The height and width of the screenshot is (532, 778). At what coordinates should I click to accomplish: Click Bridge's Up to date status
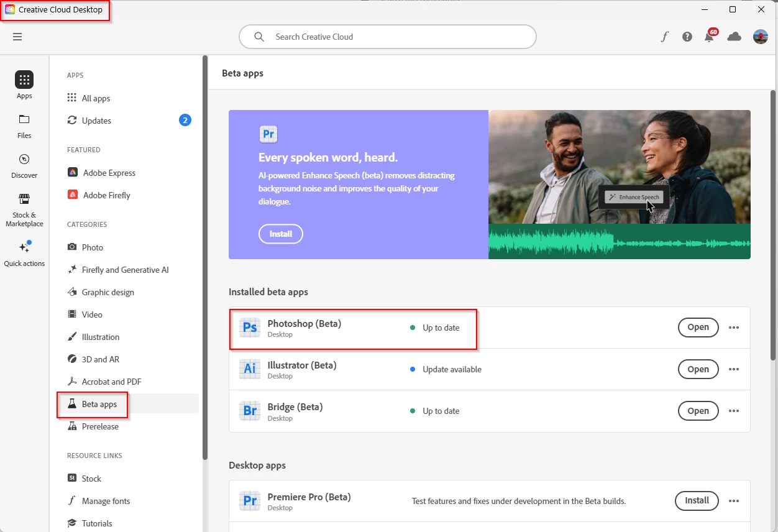click(435, 411)
